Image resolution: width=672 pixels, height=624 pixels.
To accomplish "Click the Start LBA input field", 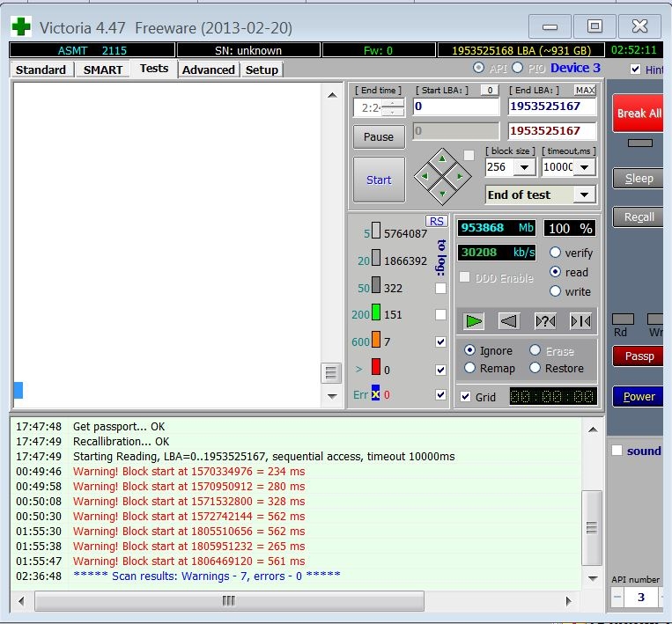I will tap(456, 106).
